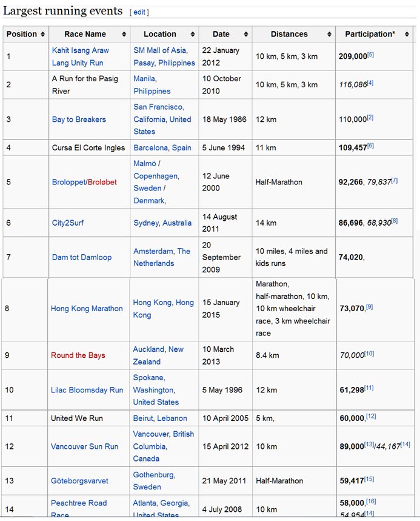Follow San Francisco location link
Screen dimensions: 420x521
click(x=158, y=107)
